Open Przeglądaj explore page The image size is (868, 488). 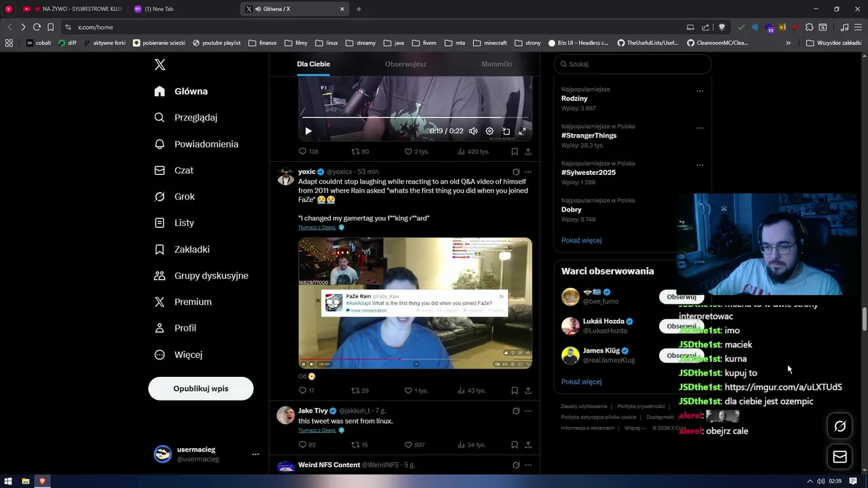click(x=186, y=117)
